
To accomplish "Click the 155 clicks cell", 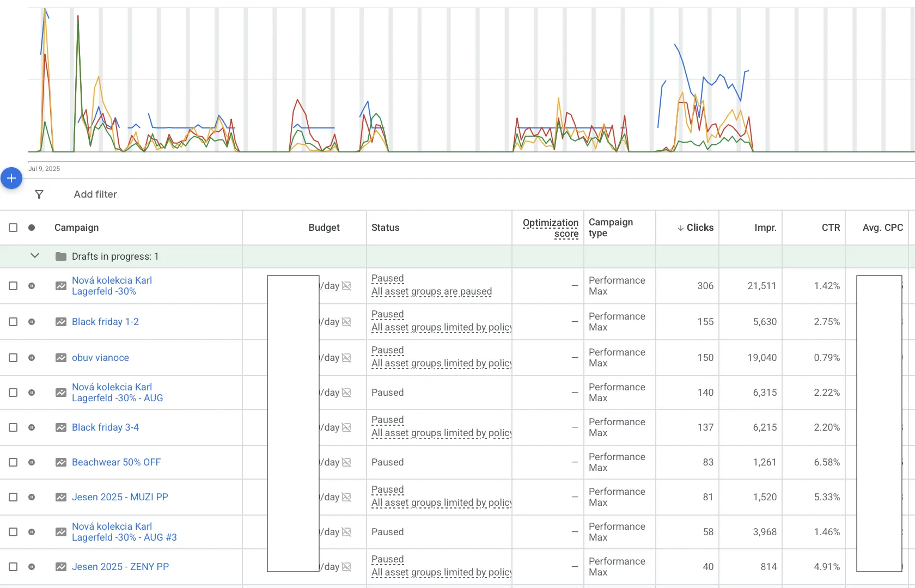I will coord(705,322).
